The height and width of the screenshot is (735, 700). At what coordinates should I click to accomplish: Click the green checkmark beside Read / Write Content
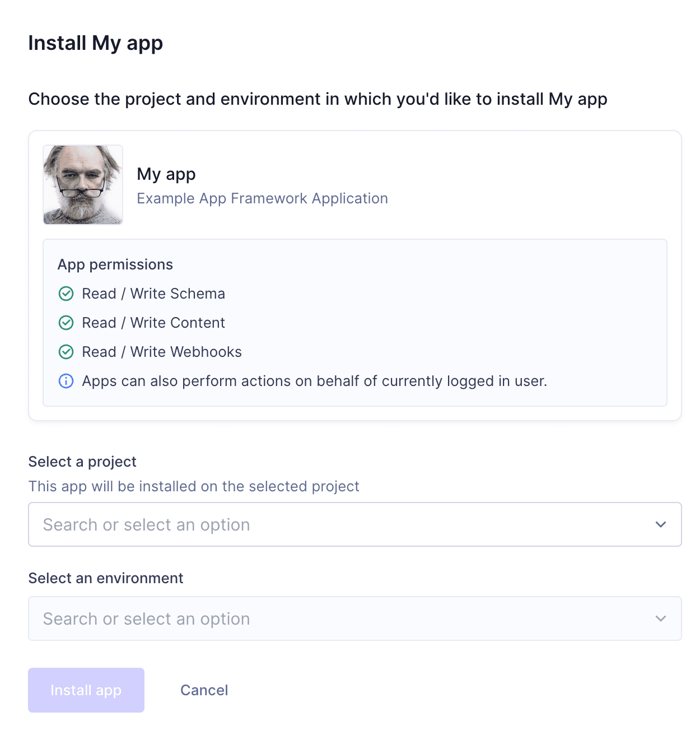tap(66, 323)
